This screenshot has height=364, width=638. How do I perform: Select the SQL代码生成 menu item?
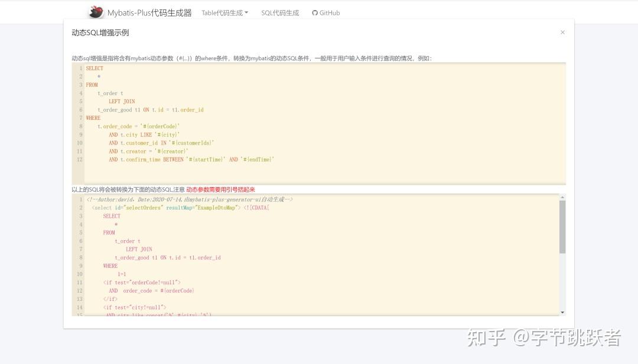(x=279, y=12)
